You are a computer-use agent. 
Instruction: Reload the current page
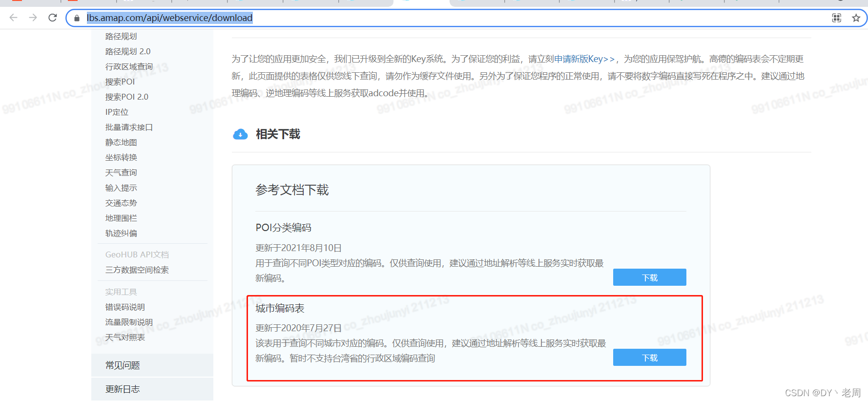click(53, 18)
